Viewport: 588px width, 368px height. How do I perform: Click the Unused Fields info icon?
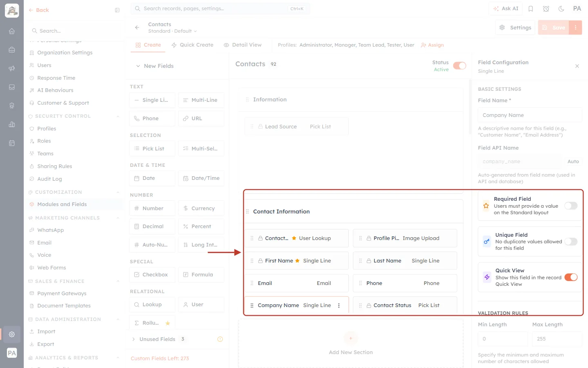click(220, 339)
